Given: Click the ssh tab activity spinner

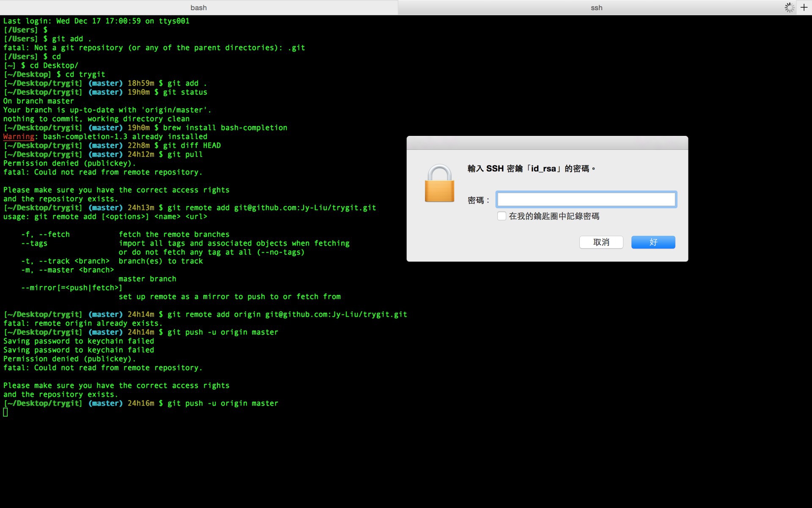Looking at the screenshot, I should [789, 8].
